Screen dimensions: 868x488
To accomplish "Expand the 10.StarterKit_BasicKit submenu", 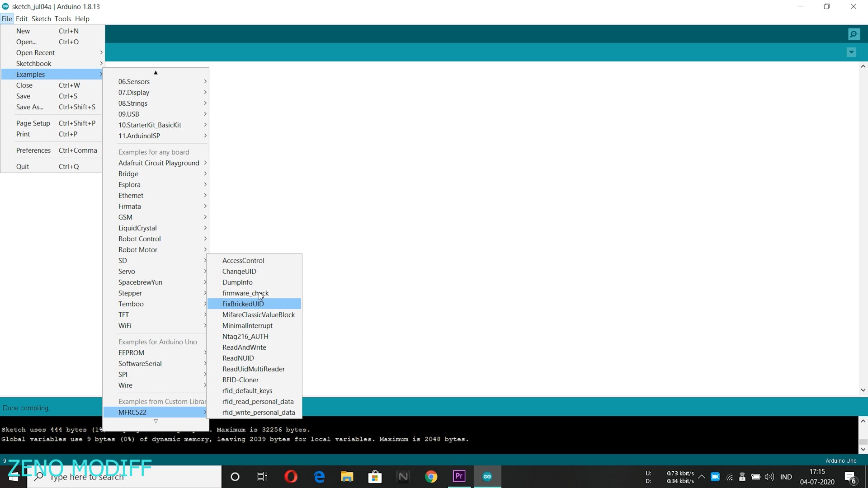I will point(156,125).
